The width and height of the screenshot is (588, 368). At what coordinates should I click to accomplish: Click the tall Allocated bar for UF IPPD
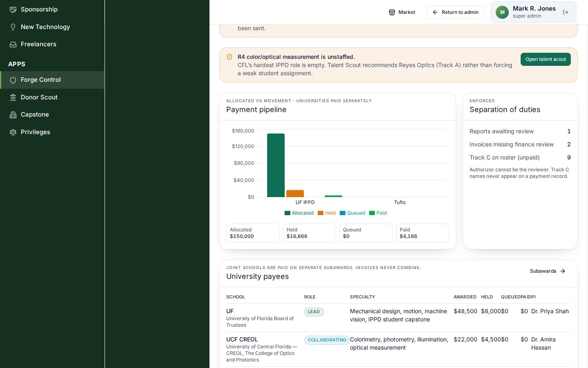pos(276,165)
